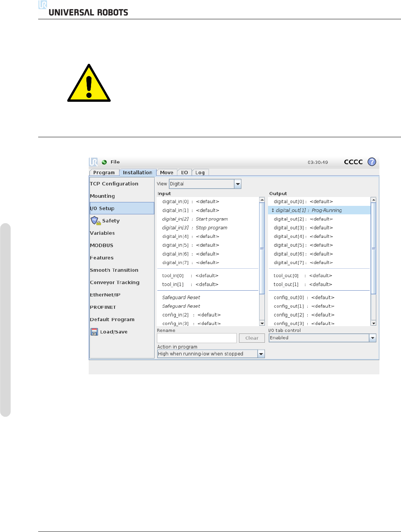Open the Log tab
Image resolution: width=401 pixels, height=532 pixels.
coord(200,173)
